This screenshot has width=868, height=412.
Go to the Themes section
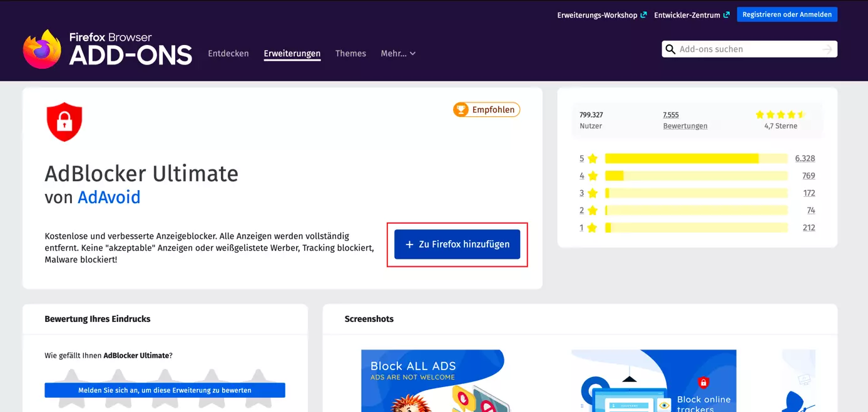[x=350, y=54]
